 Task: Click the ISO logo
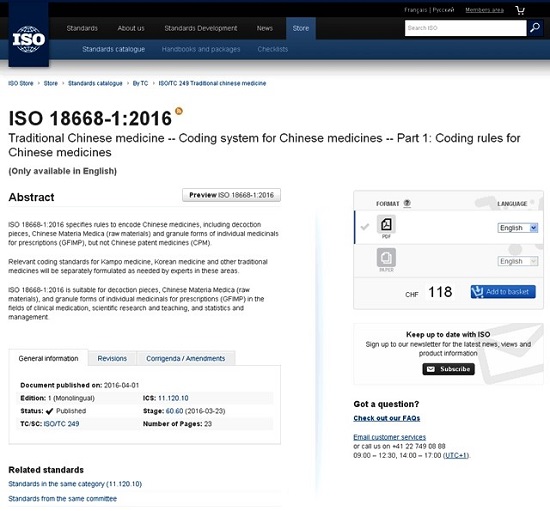(29, 39)
